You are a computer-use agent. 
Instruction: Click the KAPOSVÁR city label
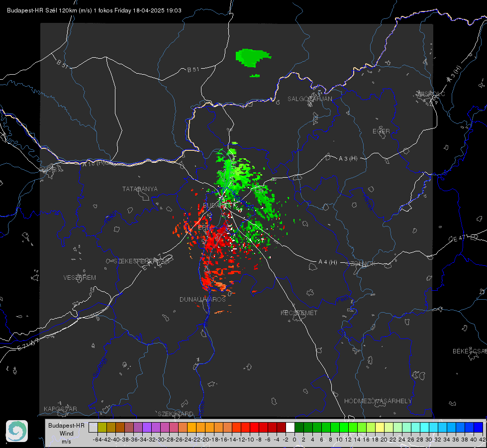tap(60, 409)
